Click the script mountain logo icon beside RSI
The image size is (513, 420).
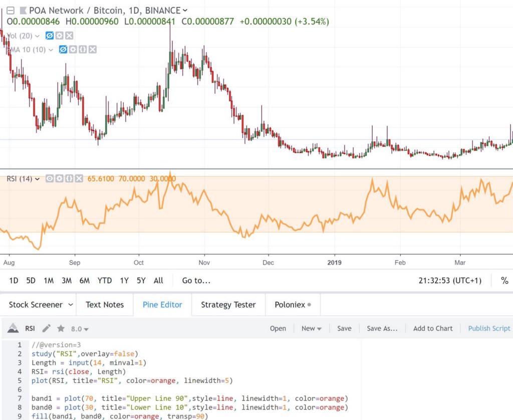[x=13, y=328]
